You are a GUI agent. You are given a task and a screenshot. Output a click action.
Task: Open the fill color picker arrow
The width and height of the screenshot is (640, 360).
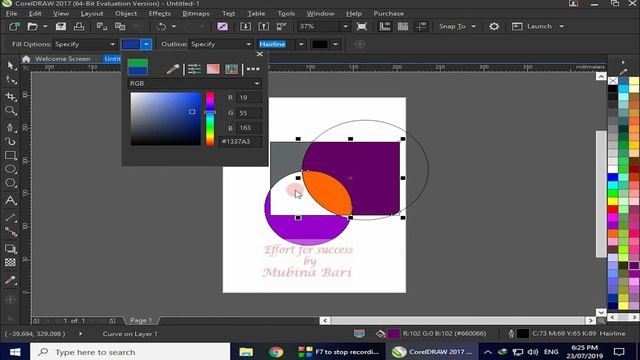[x=146, y=44]
